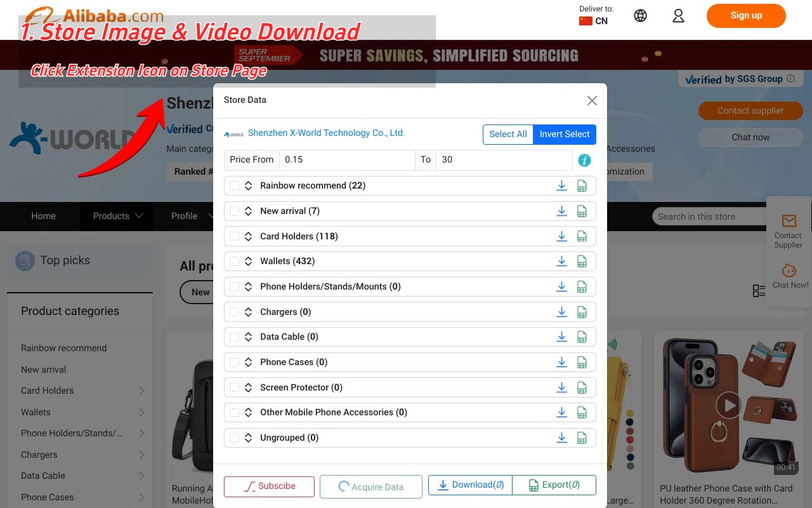
Task: Expand the Ungrouped row
Action: 249,438
